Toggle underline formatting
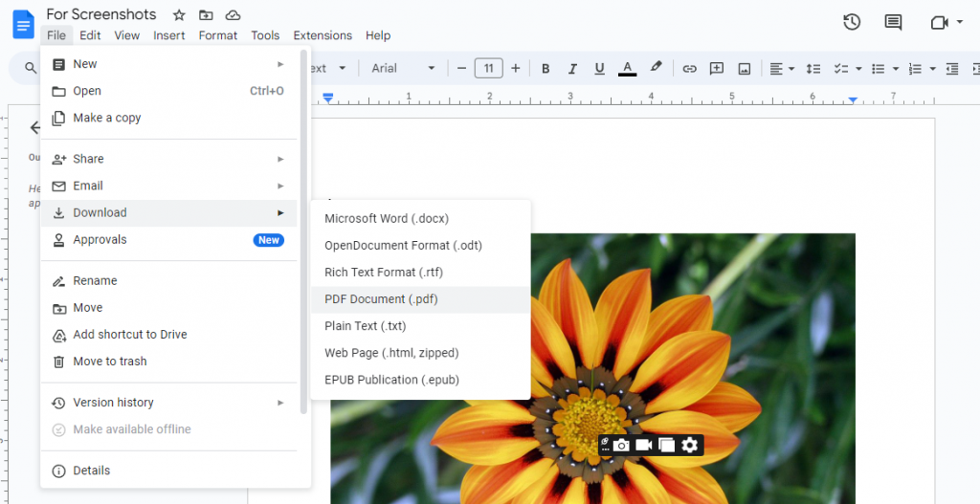This screenshot has width=980, height=504. pos(599,68)
